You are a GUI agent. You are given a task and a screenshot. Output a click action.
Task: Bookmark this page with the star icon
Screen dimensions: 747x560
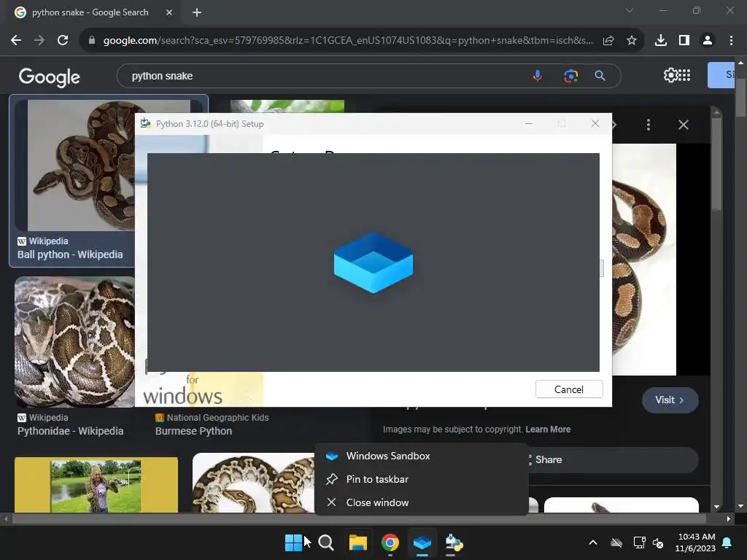[632, 41]
